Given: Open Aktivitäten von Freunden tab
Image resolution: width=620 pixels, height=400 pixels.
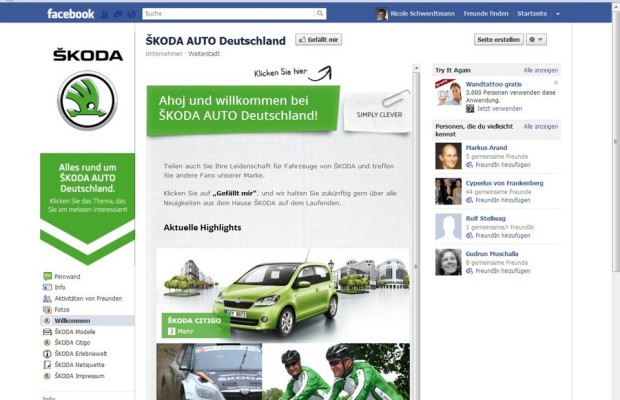Looking at the screenshot, I should [x=88, y=298].
